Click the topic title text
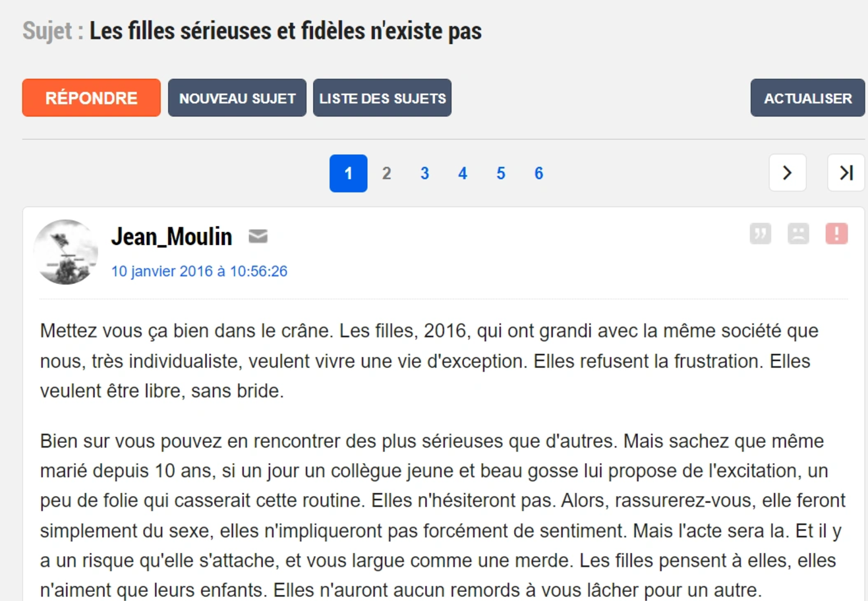This screenshot has height=601, width=868. (x=285, y=31)
